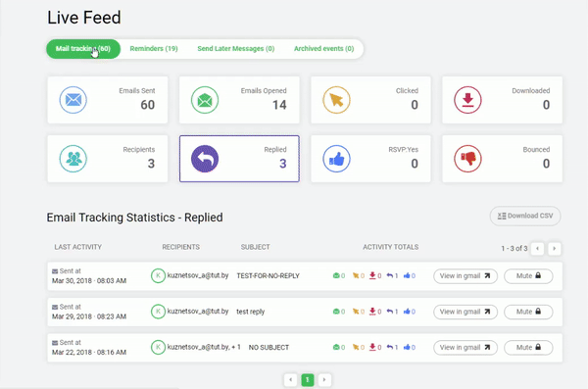
Task: Click opened-count icon in NO SUBJECT row
Action: coord(336,348)
